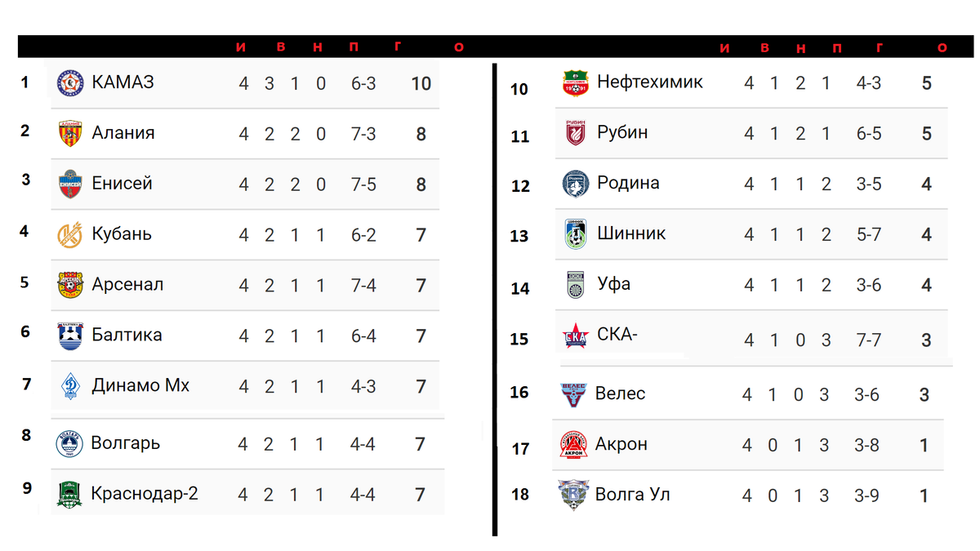Click КАМАЗ's points total of 10

421,83
